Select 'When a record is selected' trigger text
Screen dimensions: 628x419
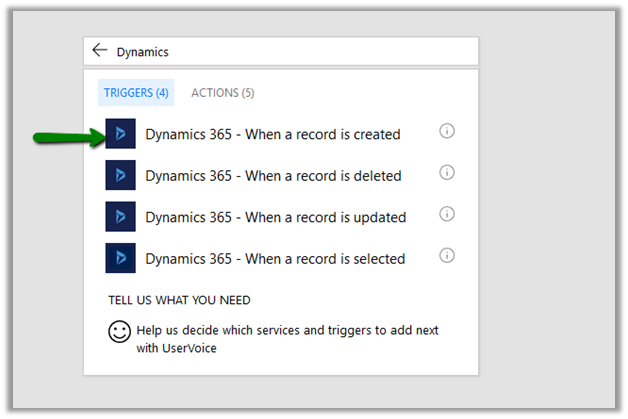click(275, 258)
